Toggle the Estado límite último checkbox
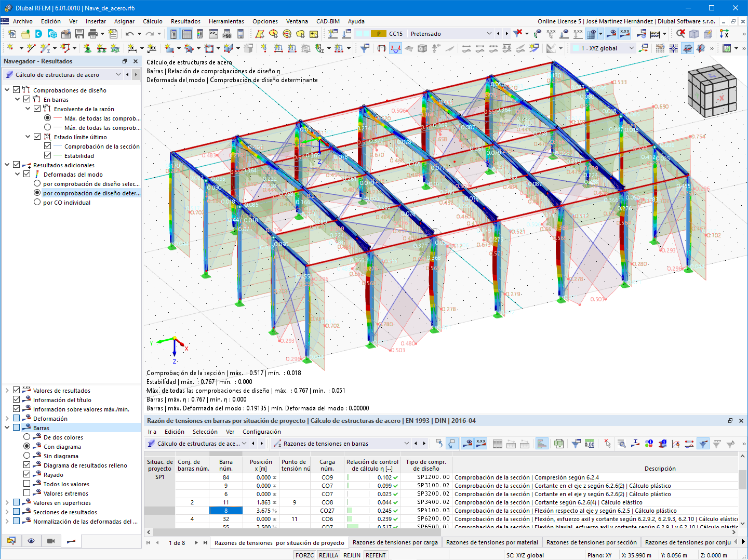The image size is (748, 560). 37,137
